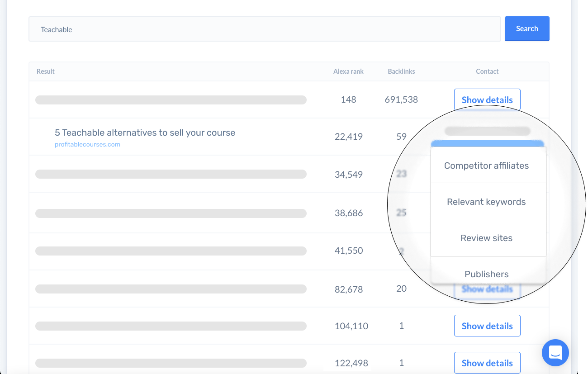Click the backlinks value 691,538
The width and height of the screenshot is (588, 374).
[401, 99]
